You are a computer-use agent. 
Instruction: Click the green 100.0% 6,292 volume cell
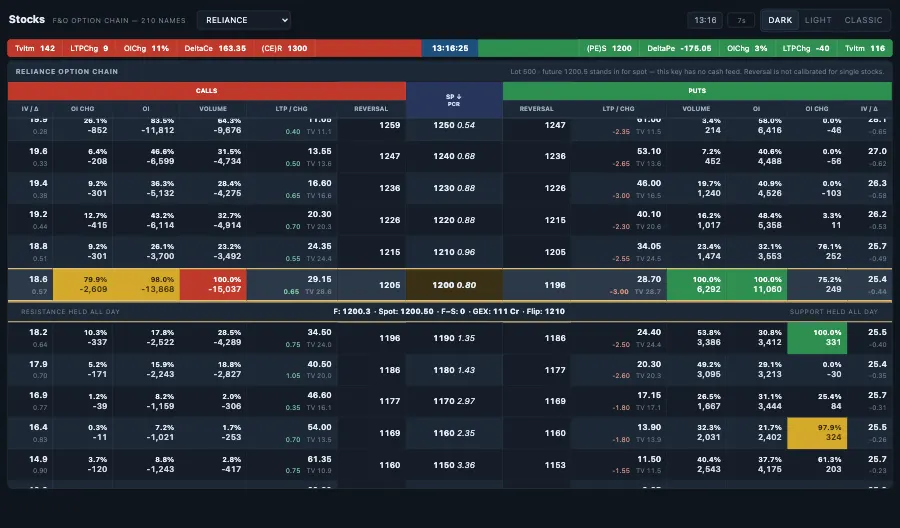click(x=696, y=285)
